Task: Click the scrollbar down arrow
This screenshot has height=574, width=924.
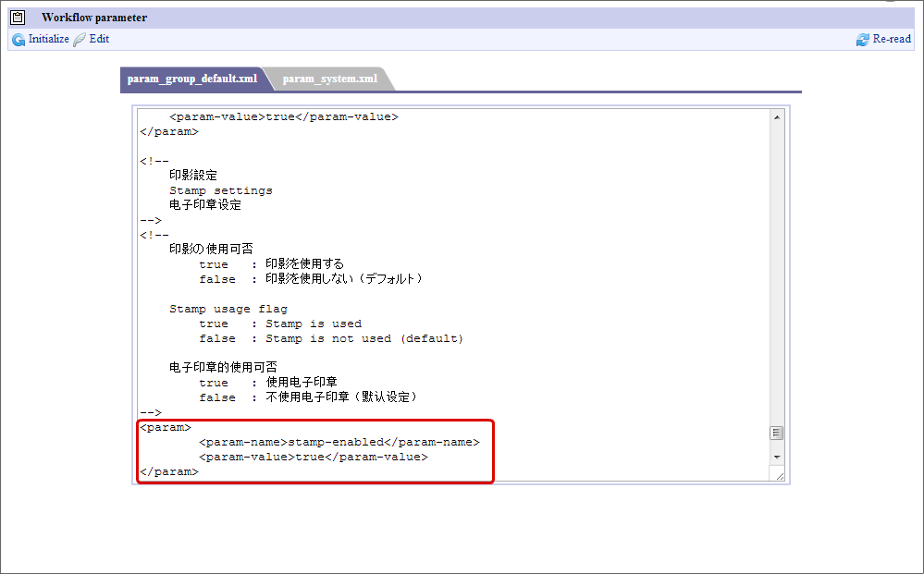Action: tap(777, 458)
